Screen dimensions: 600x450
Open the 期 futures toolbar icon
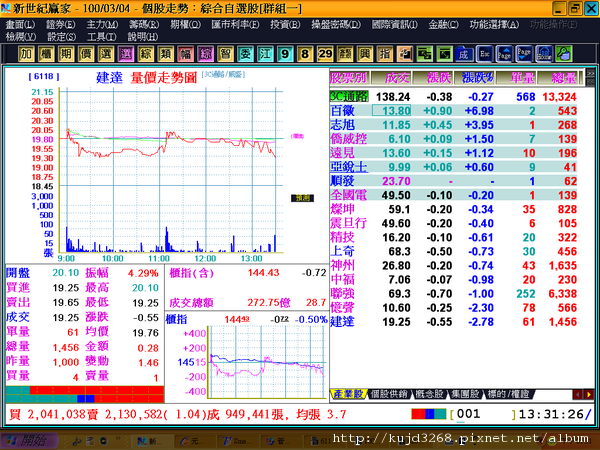click(x=66, y=54)
